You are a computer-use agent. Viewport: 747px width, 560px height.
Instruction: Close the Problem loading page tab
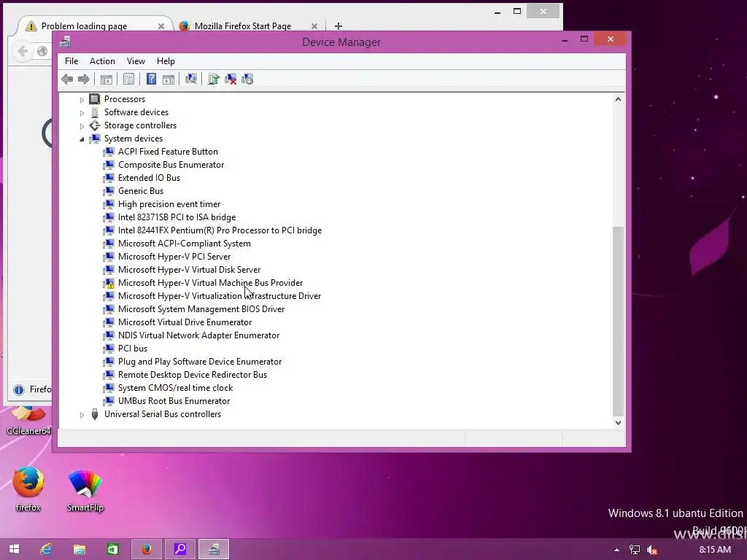tap(161, 26)
